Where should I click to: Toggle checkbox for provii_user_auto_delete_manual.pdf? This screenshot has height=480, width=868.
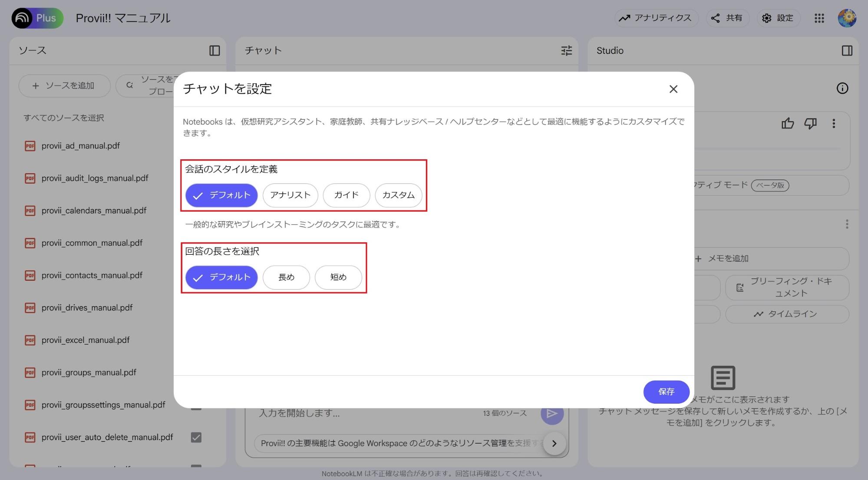click(196, 437)
